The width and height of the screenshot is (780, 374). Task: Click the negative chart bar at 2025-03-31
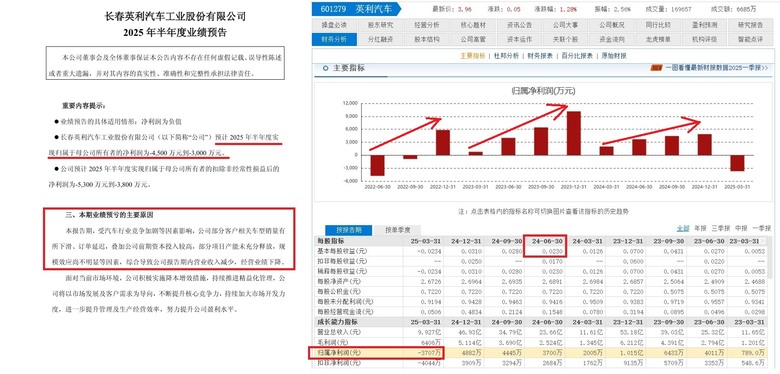coord(737,163)
